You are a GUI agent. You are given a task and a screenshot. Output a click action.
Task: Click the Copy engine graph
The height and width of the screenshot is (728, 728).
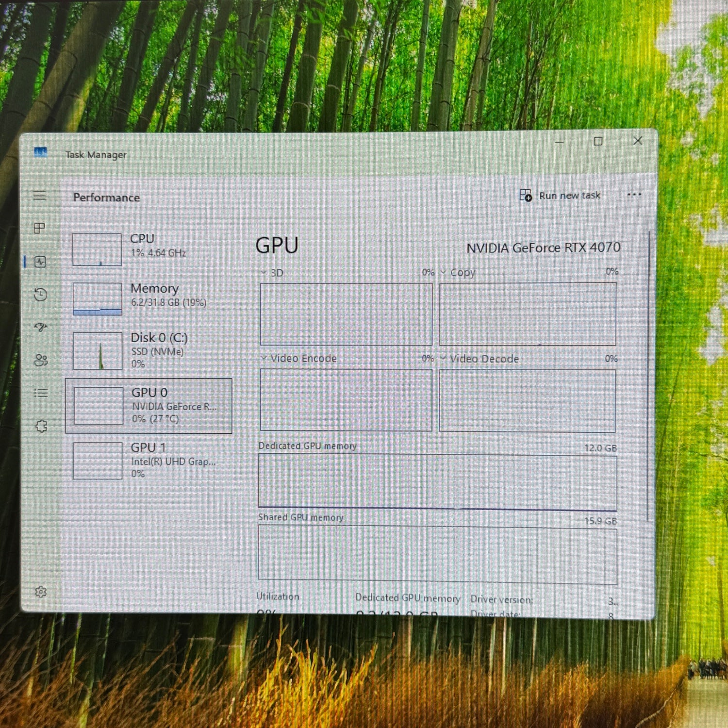(528, 314)
